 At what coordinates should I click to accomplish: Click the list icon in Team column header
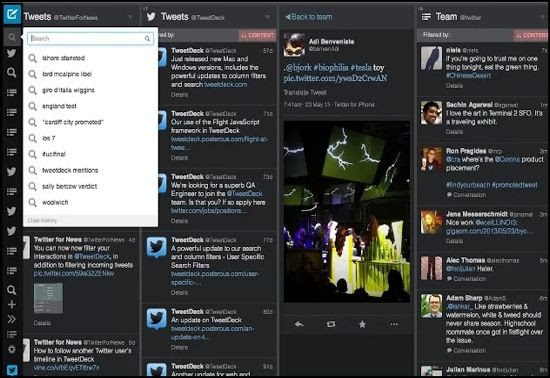[x=426, y=16]
